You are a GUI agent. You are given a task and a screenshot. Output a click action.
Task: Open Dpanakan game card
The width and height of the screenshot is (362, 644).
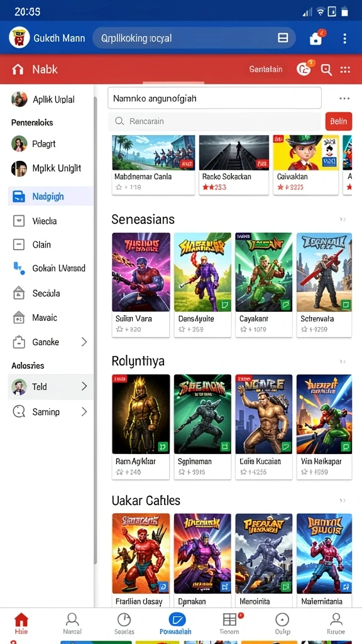203,560
